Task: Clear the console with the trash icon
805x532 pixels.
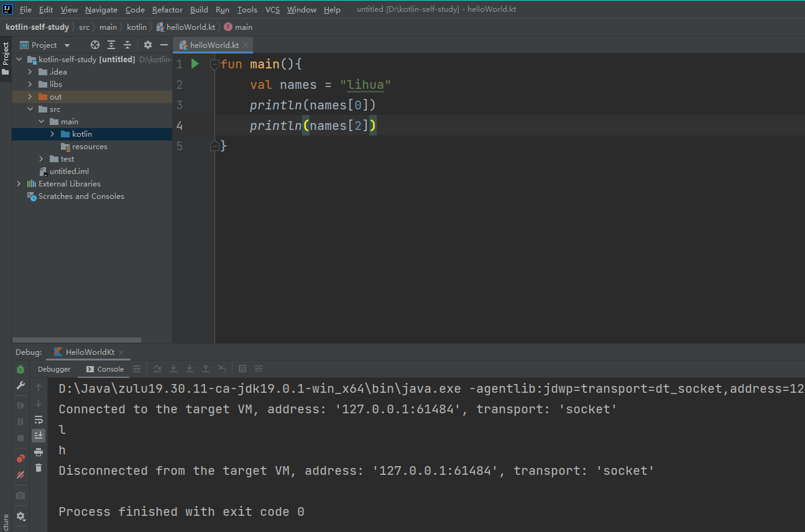Action: pos(39,468)
